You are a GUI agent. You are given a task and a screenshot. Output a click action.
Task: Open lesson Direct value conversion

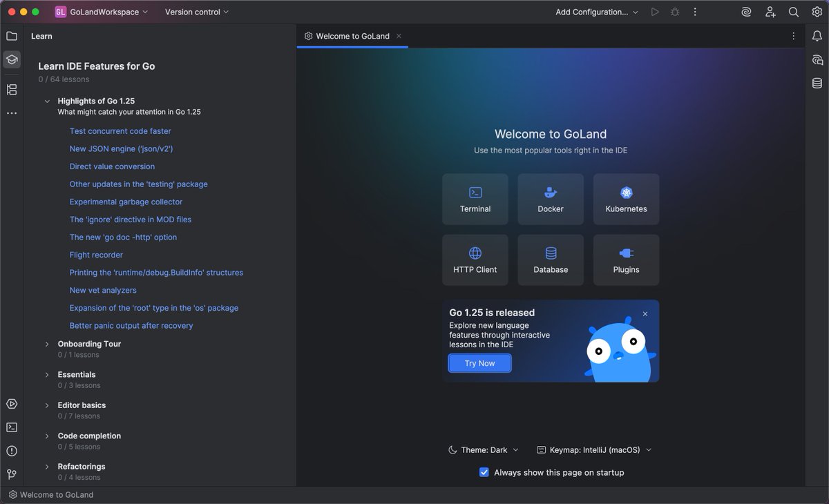point(112,166)
